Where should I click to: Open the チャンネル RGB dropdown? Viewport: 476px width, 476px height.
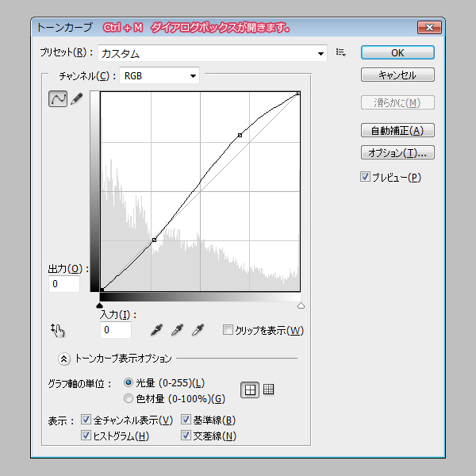[x=159, y=75]
